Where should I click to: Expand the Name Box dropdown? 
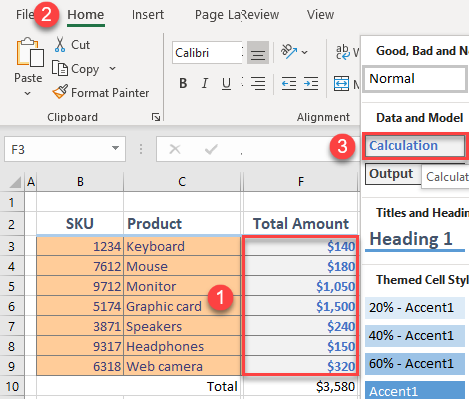(x=115, y=148)
